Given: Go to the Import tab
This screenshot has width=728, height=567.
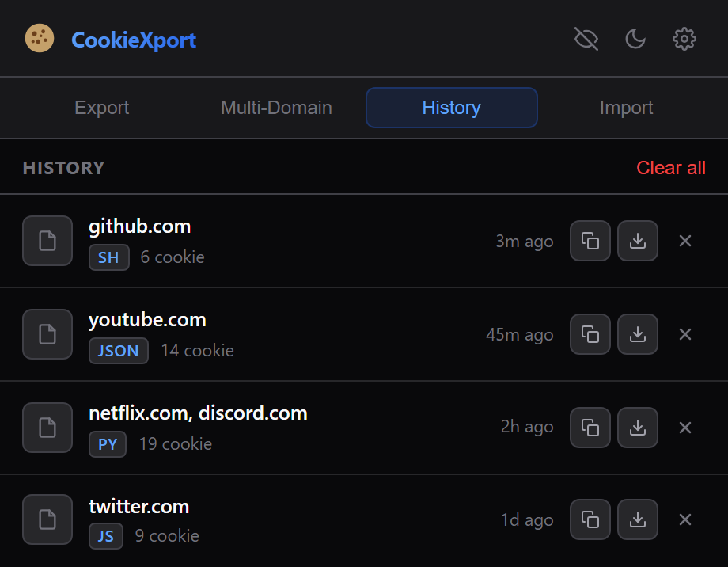Looking at the screenshot, I should click(x=627, y=108).
